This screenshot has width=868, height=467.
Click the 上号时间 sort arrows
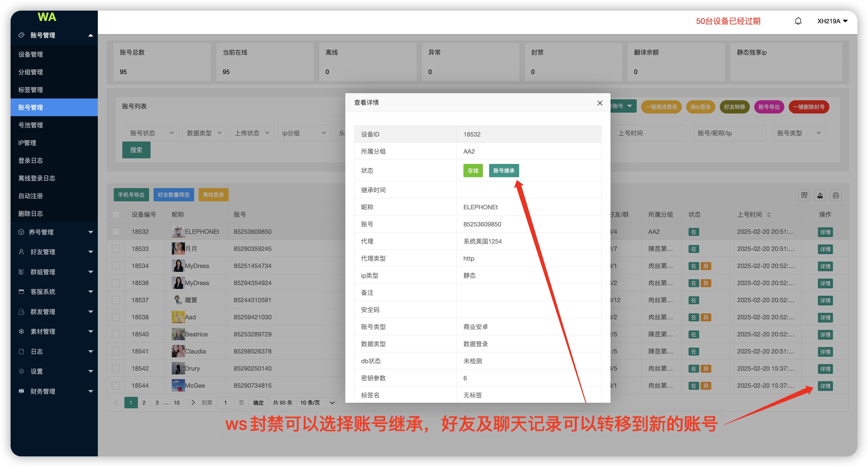point(769,214)
